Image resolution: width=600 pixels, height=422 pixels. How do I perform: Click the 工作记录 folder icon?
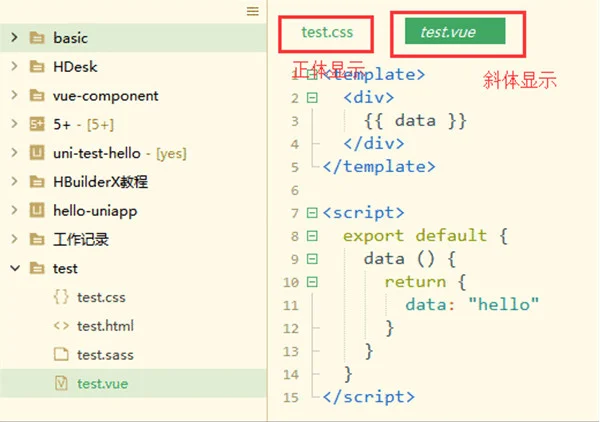[37, 240]
